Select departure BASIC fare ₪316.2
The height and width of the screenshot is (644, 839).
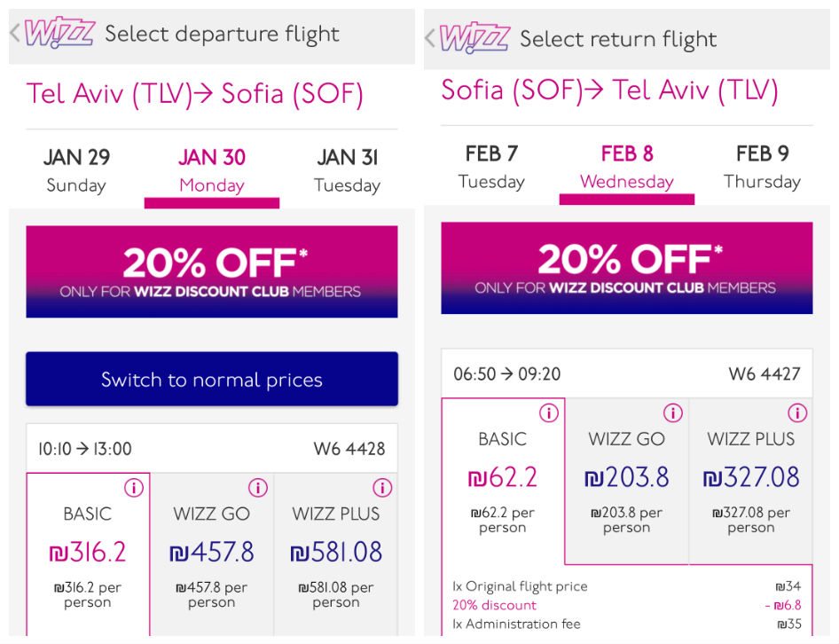click(88, 554)
